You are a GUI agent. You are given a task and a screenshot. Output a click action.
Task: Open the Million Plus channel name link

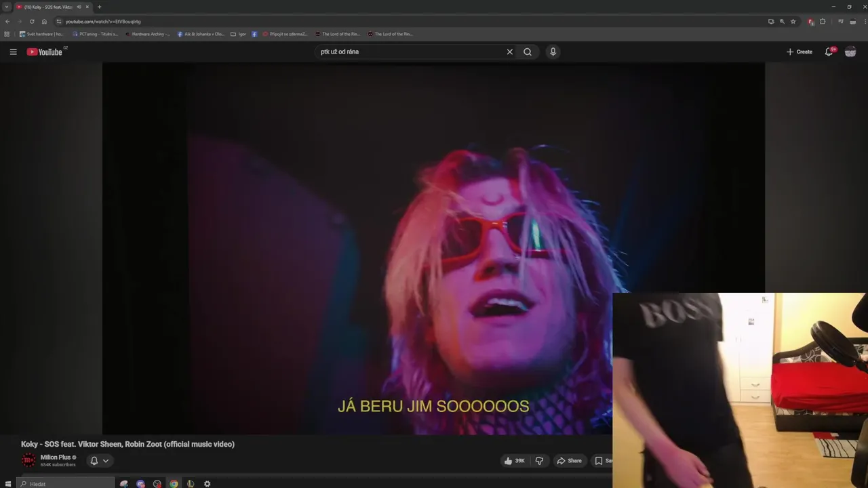pyautogui.click(x=56, y=457)
